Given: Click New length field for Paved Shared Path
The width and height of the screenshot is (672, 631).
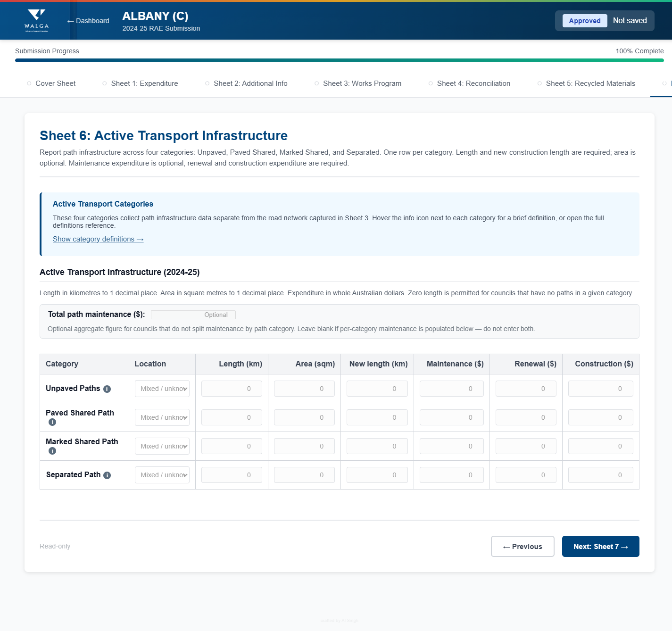Looking at the screenshot, I should 377,417.
